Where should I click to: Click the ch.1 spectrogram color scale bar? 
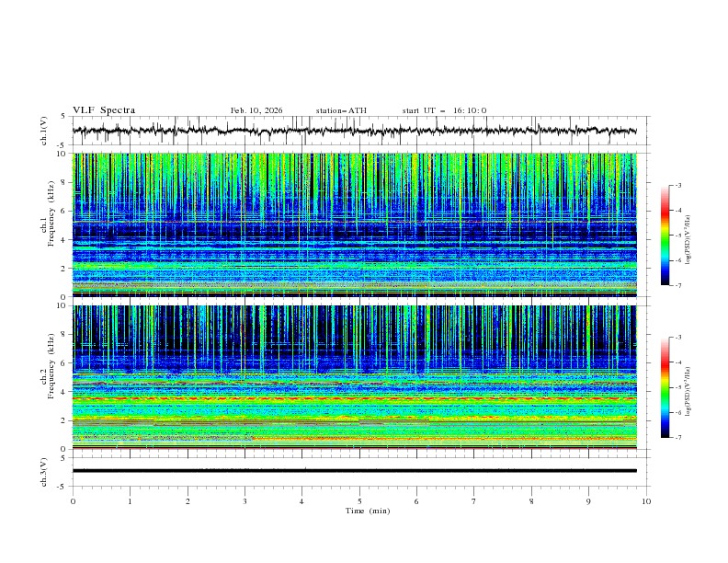665,236
